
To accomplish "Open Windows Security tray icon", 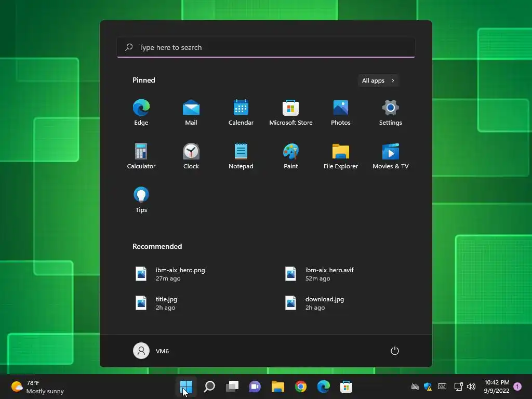I will pyautogui.click(x=428, y=387).
